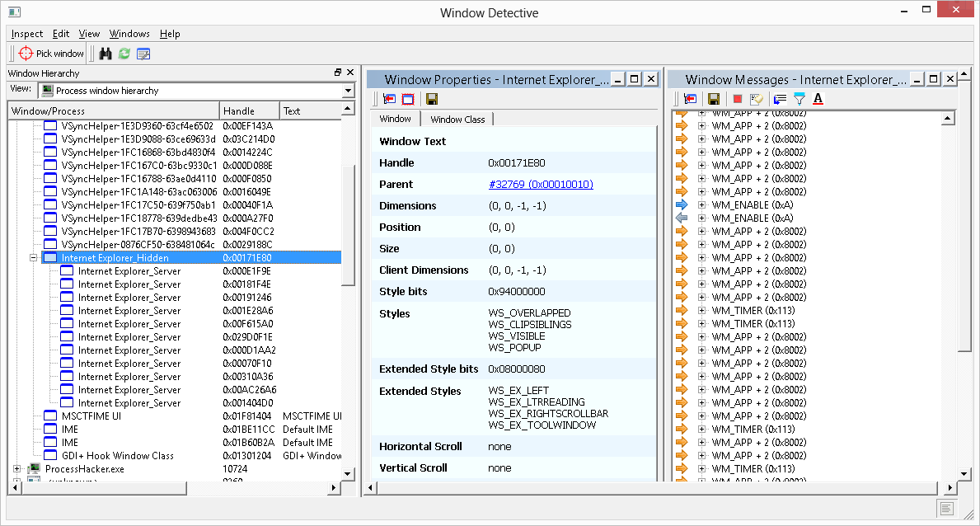Save Window Messages with floppy disk icon
The width and height of the screenshot is (980, 526).
714,99
